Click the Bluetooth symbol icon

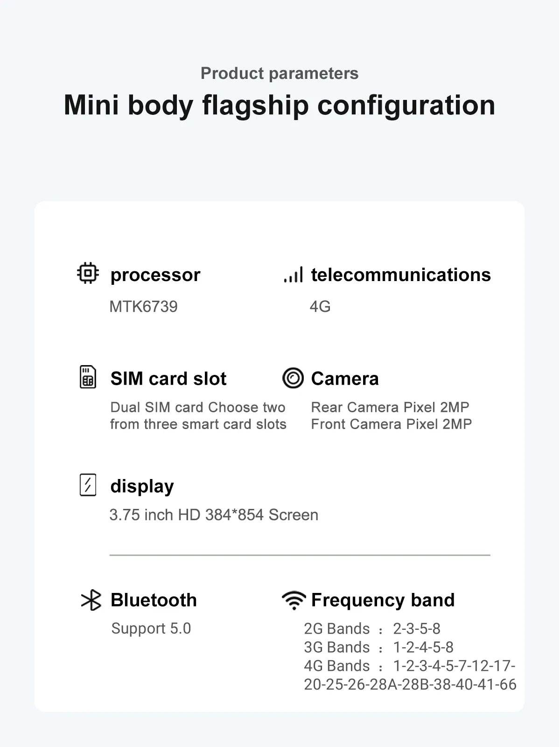(91, 600)
